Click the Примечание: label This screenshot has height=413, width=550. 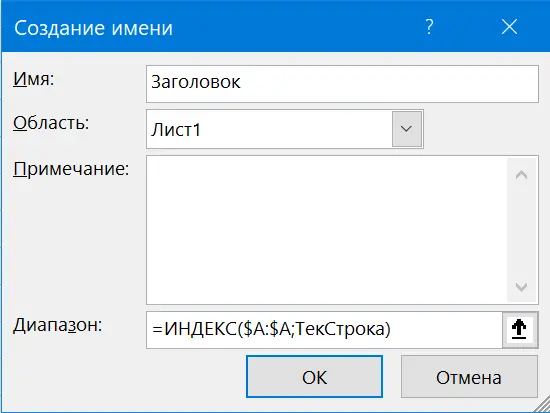coord(71,169)
